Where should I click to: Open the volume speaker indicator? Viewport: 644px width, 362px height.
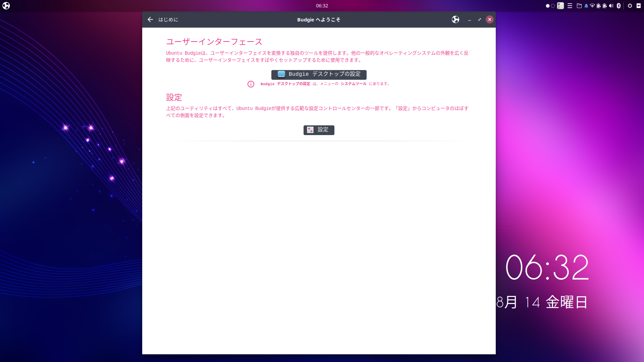611,6
